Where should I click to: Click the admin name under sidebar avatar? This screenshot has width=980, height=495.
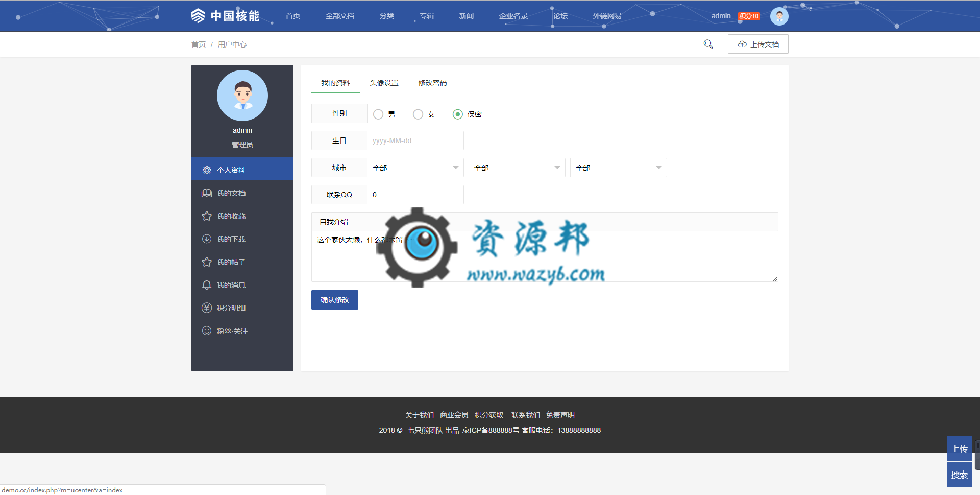tap(242, 130)
